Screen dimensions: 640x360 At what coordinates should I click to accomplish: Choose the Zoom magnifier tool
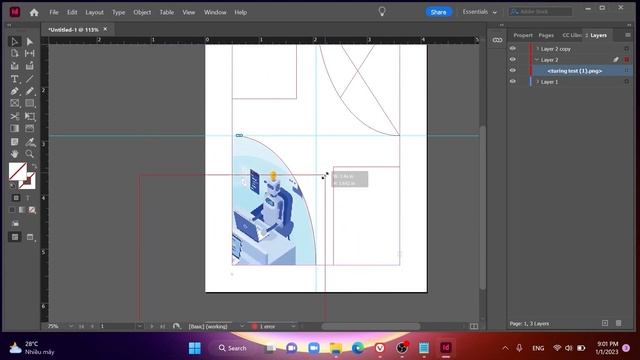[30, 154]
